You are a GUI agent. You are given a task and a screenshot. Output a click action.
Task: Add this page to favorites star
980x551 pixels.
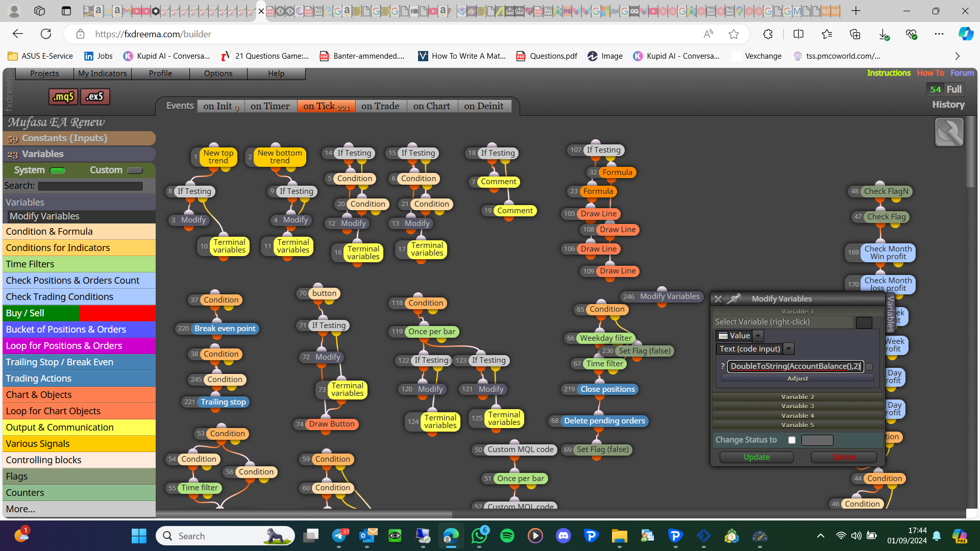coord(733,34)
